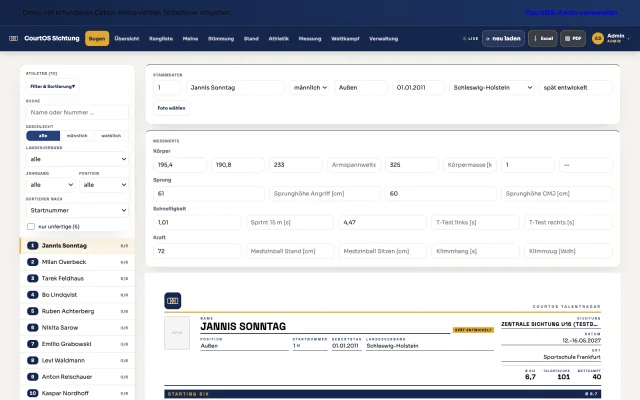The height and width of the screenshot is (400, 640).
Task: Click number badge 8 for Levi Waldmann
Action: (33, 360)
